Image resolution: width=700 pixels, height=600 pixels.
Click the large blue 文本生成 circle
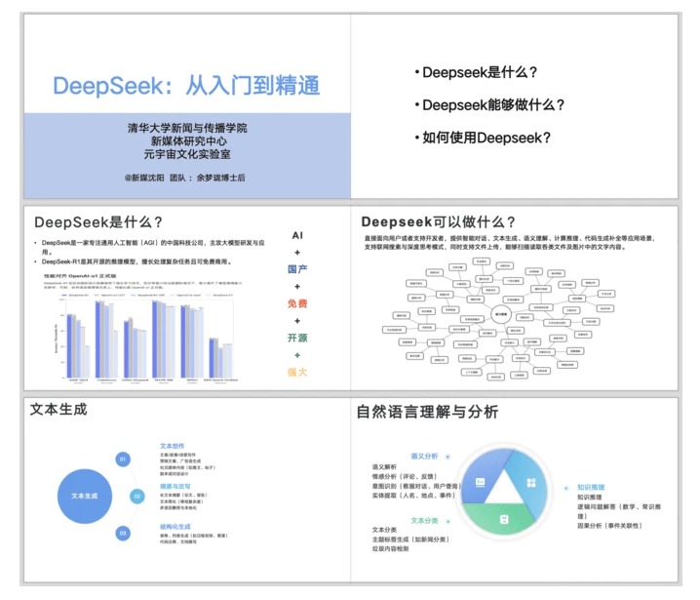click(x=85, y=496)
